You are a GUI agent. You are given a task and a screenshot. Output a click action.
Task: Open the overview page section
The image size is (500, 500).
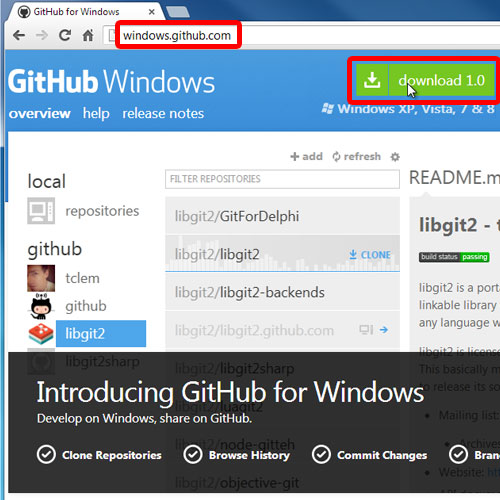[40, 114]
